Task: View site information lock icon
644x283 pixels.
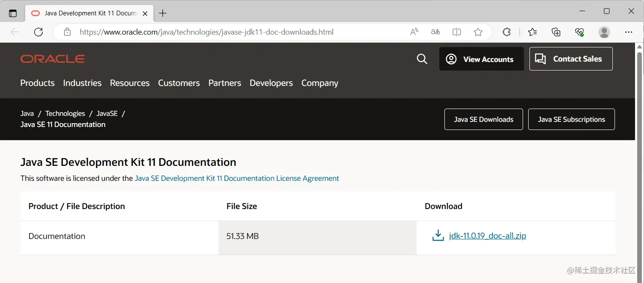Action: point(67,32)
